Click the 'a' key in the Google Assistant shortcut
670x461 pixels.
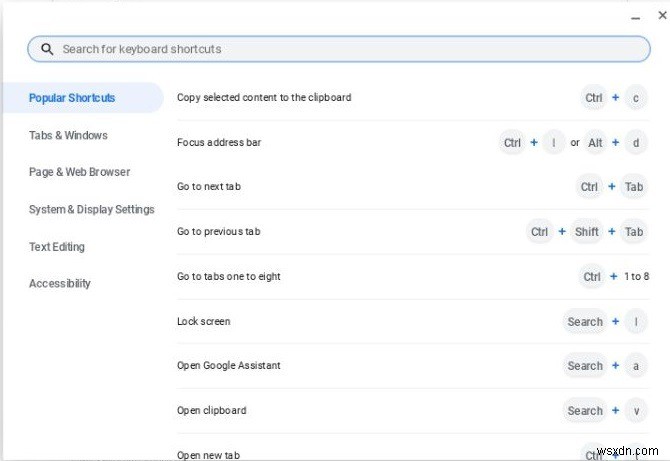[x=634, y=366]
